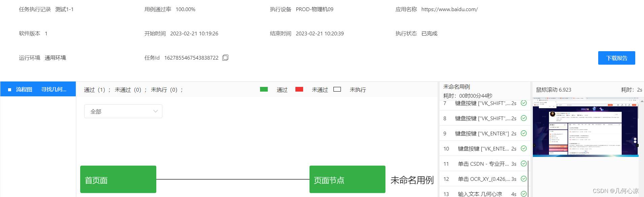Select the 页面节点 flowchart node
This screenshot has width=644, height=197.
(x=347, y=179)
